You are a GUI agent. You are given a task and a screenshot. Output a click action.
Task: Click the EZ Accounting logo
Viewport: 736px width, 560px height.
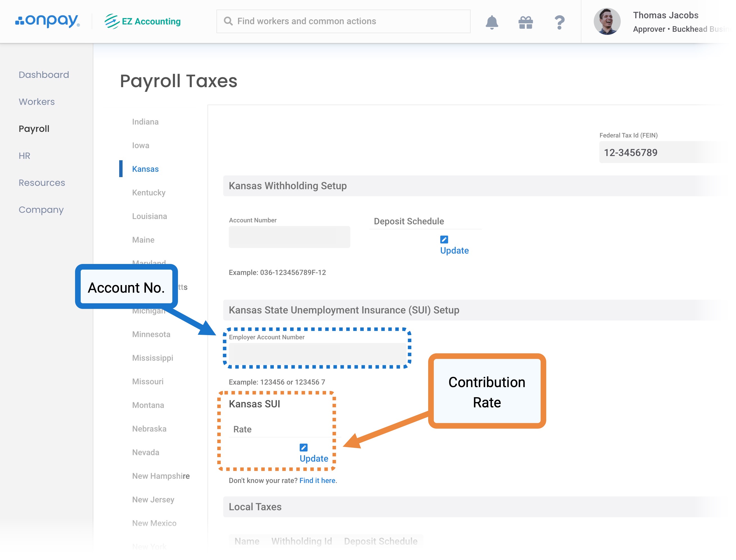point(143,21)
